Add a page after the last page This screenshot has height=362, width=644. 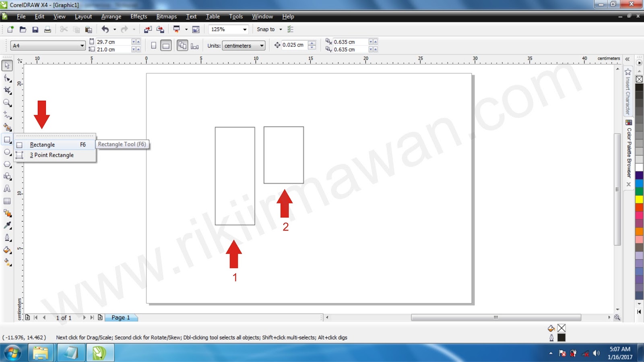[100, 318]
